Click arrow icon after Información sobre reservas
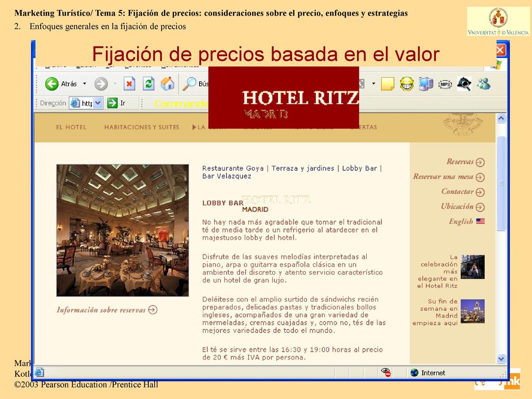The height and width of the screenshot is (399, 532). point(153,310)
